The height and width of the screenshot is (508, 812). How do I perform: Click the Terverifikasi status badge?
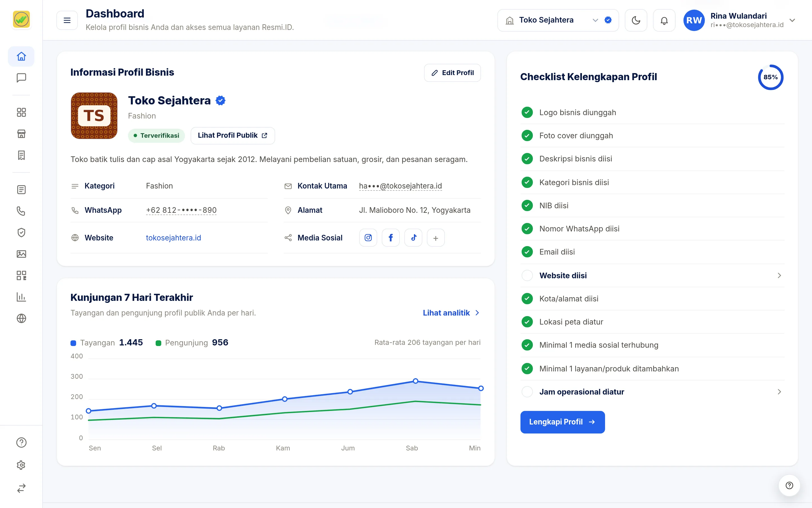click(x=156, y=135)
